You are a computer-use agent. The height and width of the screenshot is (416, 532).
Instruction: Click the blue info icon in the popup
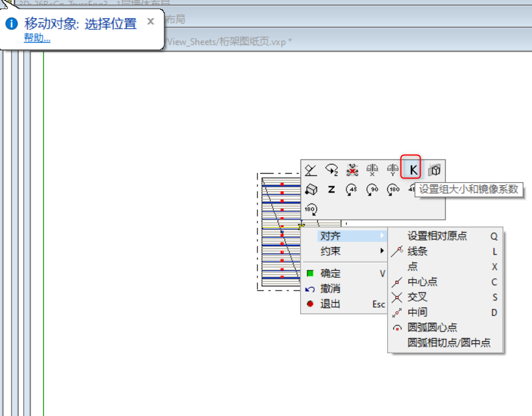pyautogui.click(x=11, y=24)
